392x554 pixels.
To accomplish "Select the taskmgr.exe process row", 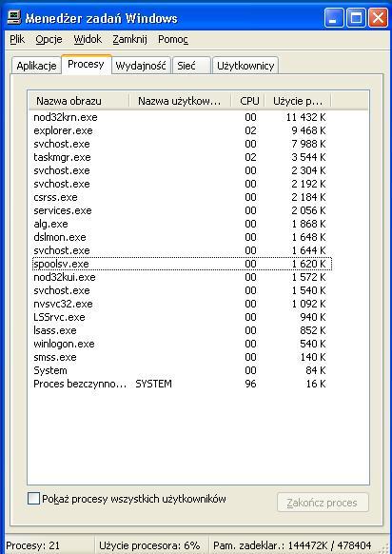I will coord(182,157).
